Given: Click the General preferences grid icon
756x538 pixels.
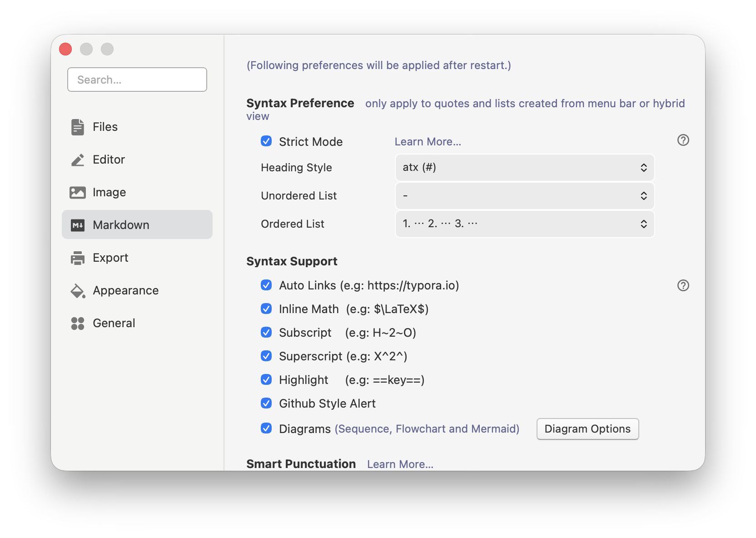Looking at the screenshot, I should pyautogui.click(x=78, y=323).
